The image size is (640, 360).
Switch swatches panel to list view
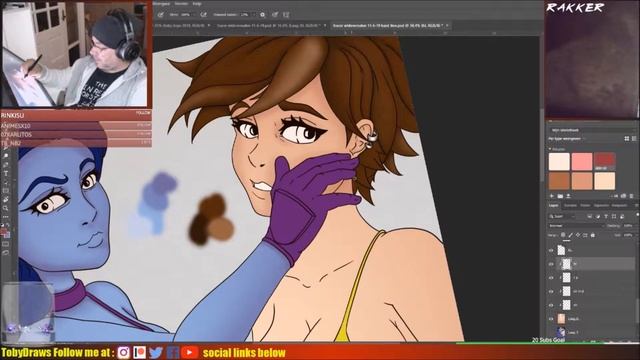(x=634, y=139)
